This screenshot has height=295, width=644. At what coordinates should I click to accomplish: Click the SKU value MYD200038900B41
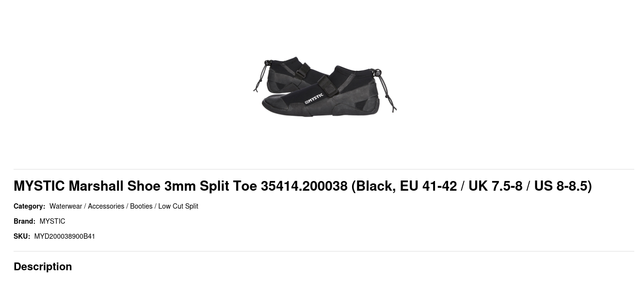pyautogui.click(x=64, y=236)
